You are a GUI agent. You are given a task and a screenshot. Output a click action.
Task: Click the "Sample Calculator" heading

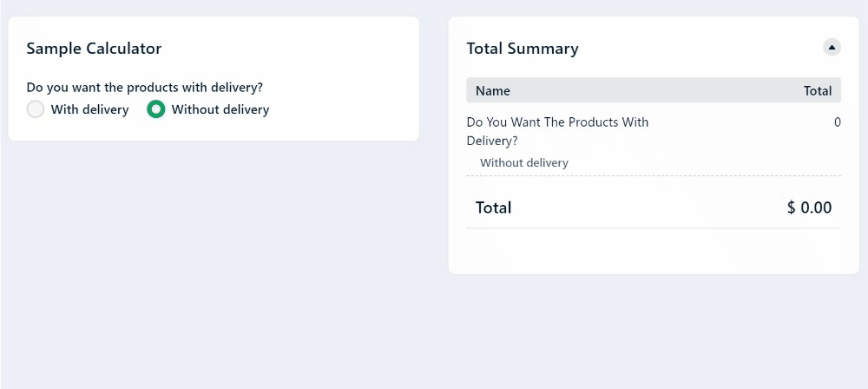point(94,49)
